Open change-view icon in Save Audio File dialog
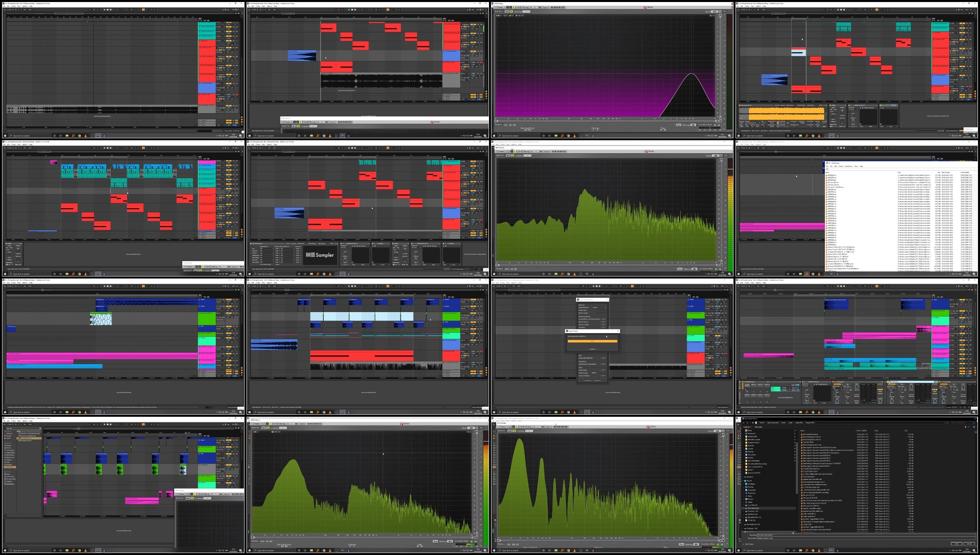 click(x=965, y=427)
